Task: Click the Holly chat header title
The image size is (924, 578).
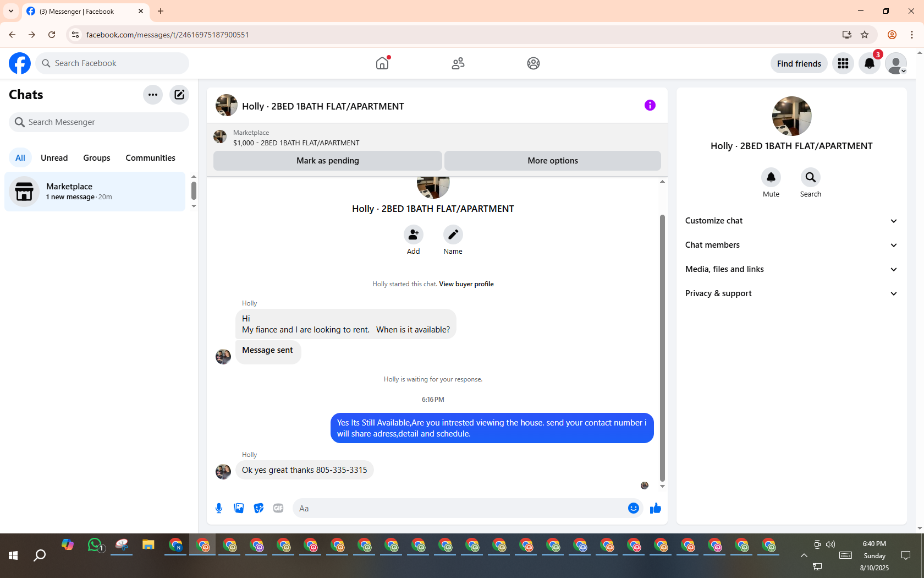Action: pyautogui.click(x=323, y=106)
